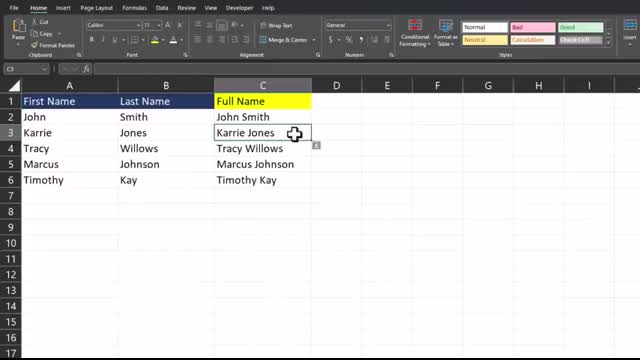The width and height of the screenshot is (640, 360).
Task: Click the Increase Decimal icon
Action: [x=374, y=40]
